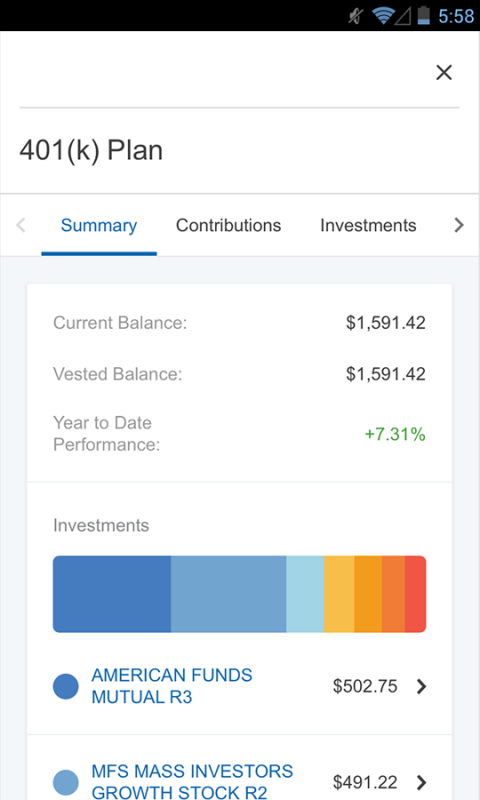Tap the dark blue circle beside American Funds
The width and height of the screenshot is (480, 800).
pyautogui.click(x=66, y=686)
